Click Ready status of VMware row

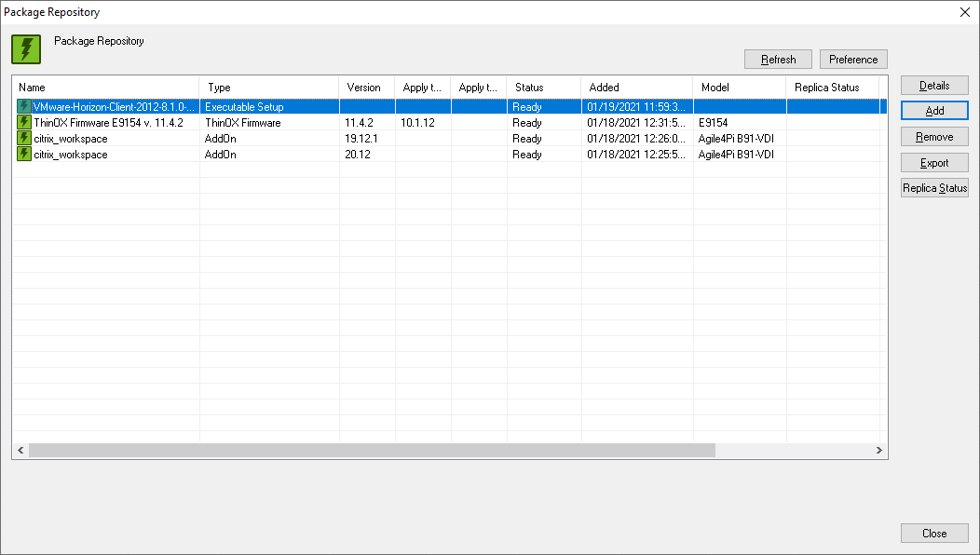pyautogui.click(x=527, y=107)
